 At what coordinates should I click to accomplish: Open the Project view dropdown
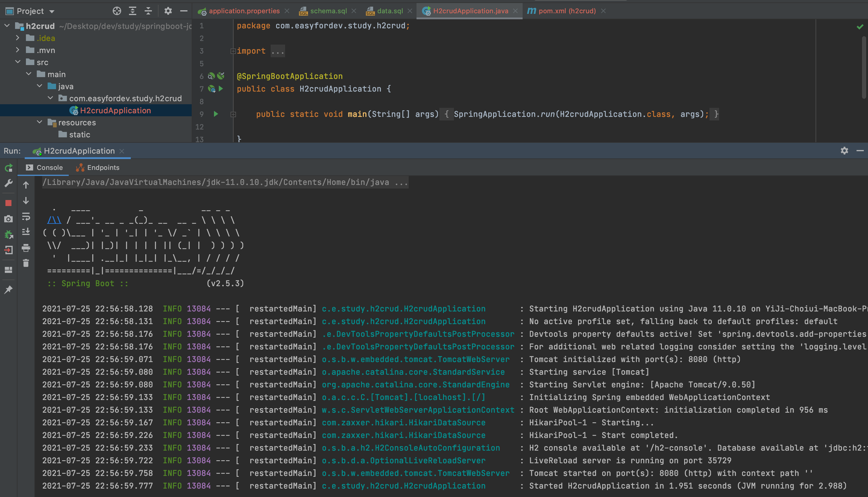(52, 11)
